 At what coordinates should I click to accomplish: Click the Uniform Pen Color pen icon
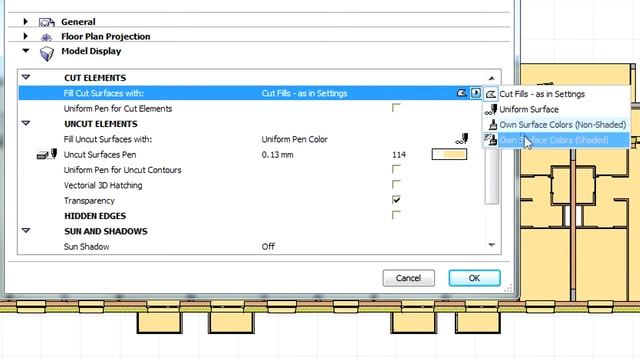pos(462,139)
